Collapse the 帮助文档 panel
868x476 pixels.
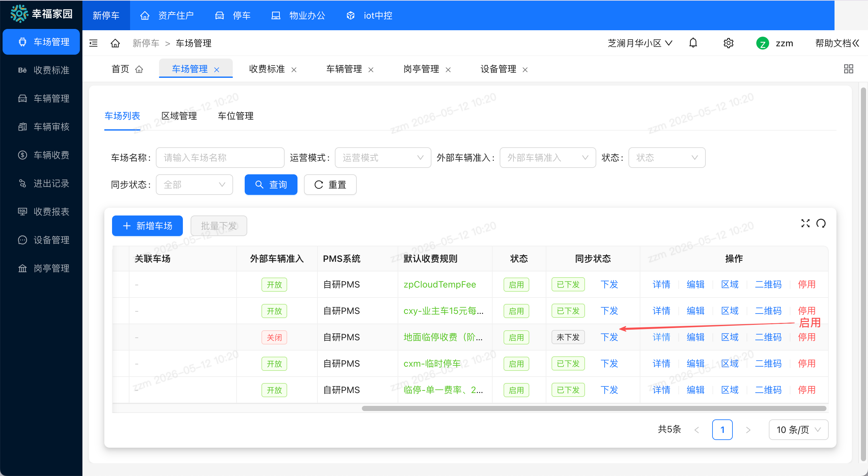click(837, 43)
